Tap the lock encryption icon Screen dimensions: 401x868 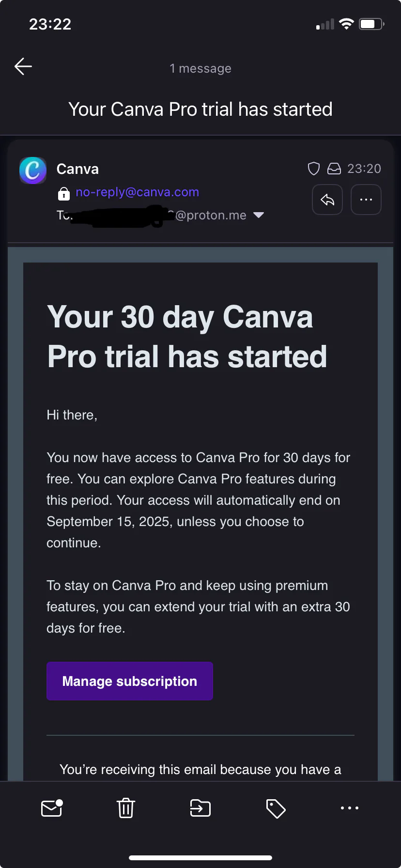63,193
